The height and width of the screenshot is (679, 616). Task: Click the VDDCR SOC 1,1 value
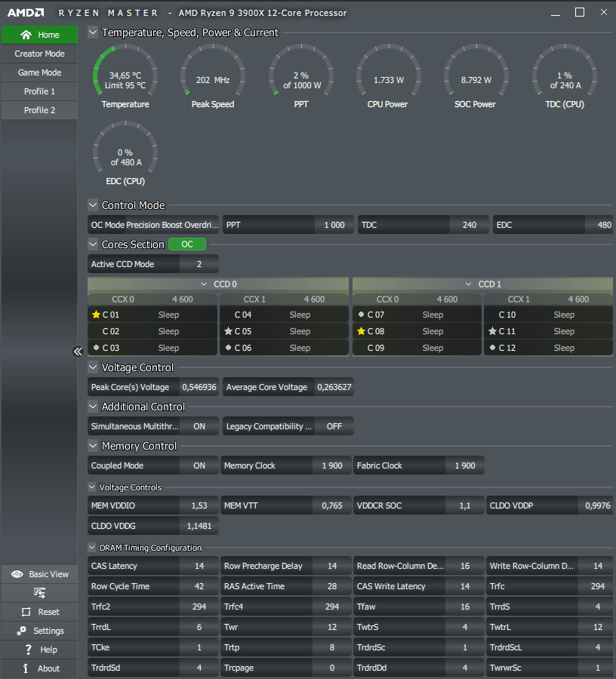click(x=465, y=505)
